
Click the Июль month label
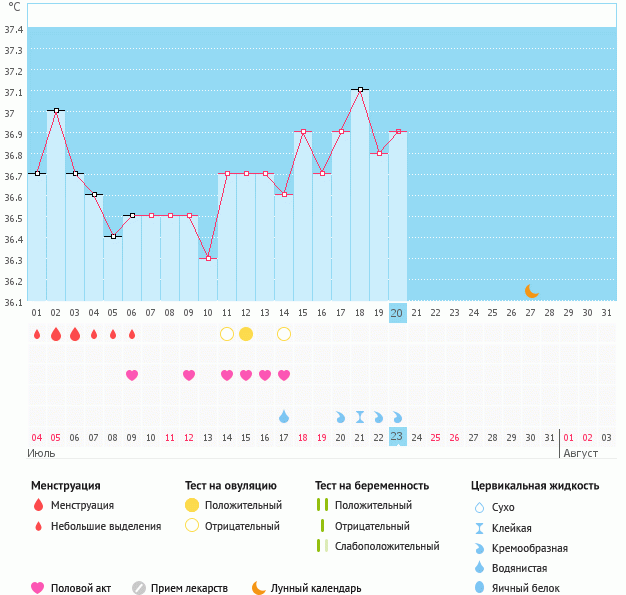tap(41, 453)
